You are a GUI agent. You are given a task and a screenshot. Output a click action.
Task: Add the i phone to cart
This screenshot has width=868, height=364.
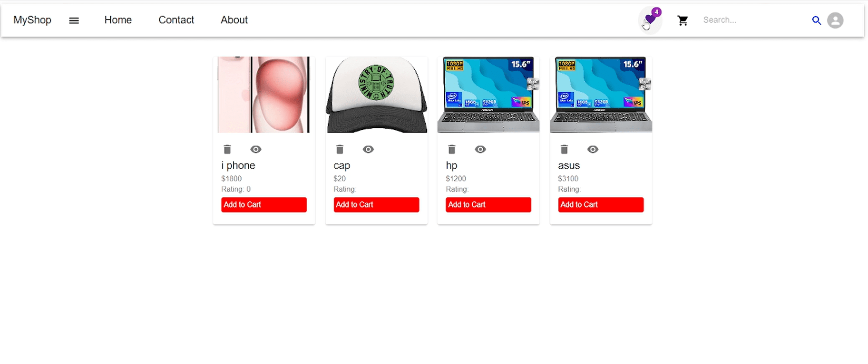click(264, 205)
